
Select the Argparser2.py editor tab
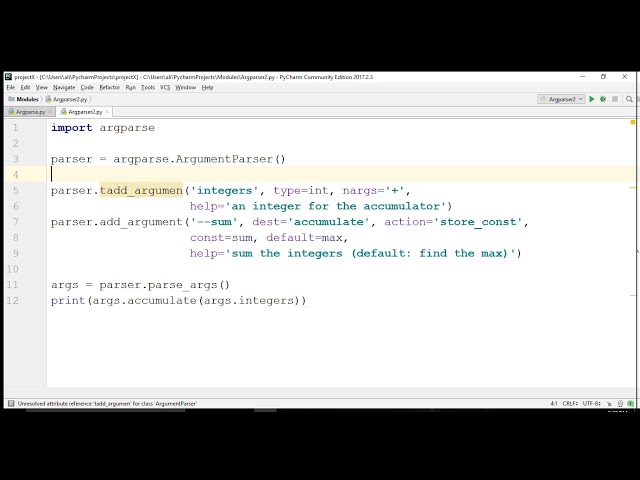tap(84, 112)
